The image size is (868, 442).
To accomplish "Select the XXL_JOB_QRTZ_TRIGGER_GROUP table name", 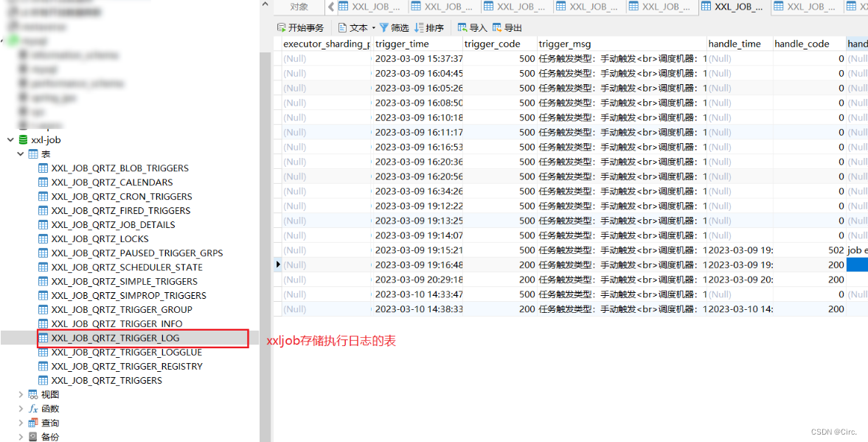I will click(122, 310).
